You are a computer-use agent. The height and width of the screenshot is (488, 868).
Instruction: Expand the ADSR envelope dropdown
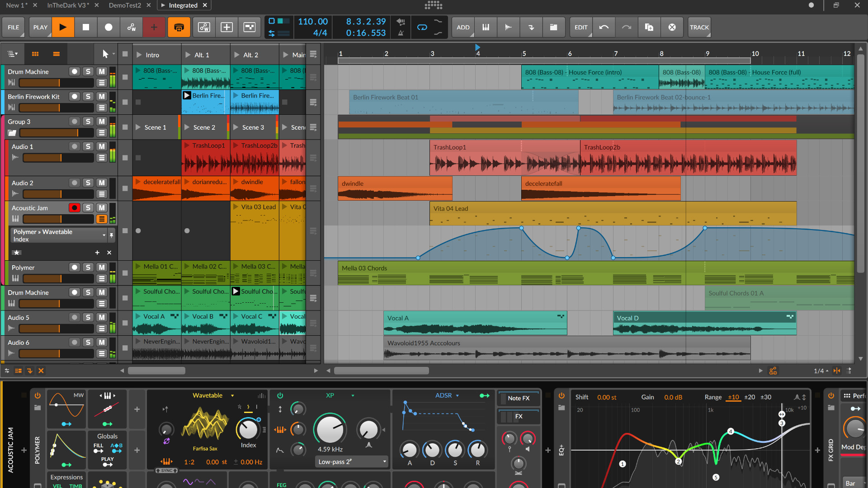point(458,395)
